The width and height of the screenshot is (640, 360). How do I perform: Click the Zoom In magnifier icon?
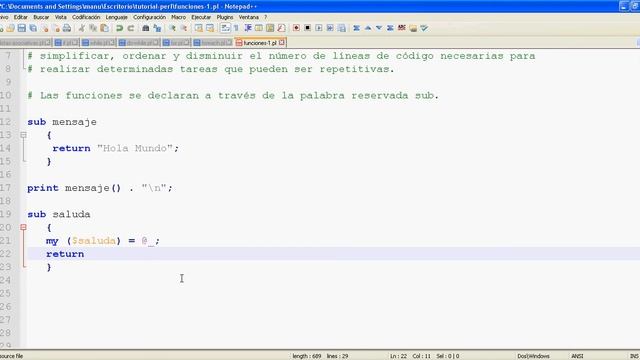pos(172,28)
